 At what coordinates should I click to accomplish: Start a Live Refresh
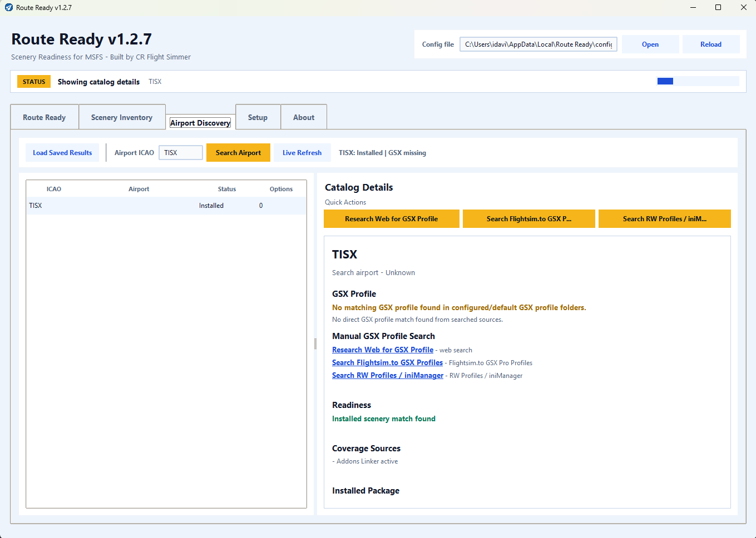[x=302, y=153]
